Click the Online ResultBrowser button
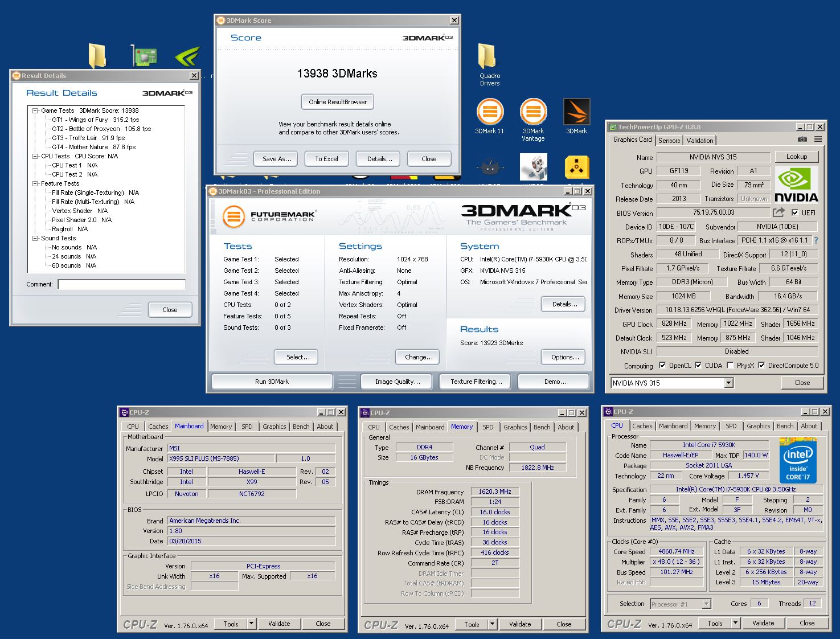 pos(338,102)
